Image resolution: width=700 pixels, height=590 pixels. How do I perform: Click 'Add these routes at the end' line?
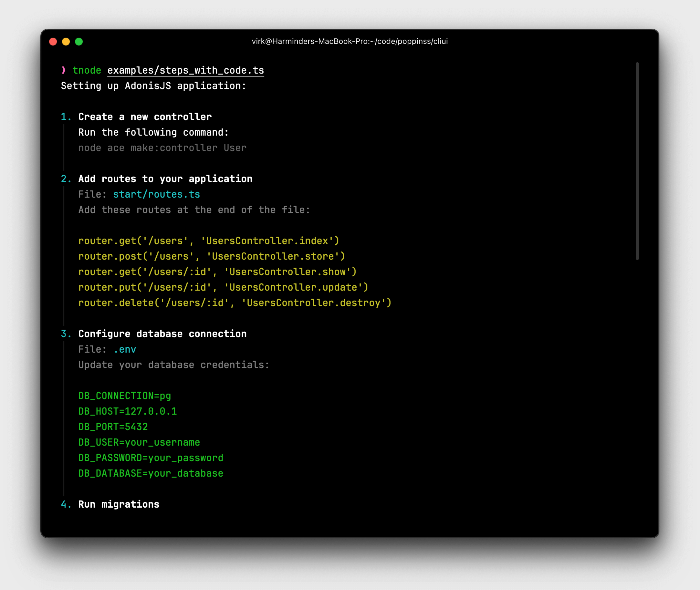[x=194, y=210]
